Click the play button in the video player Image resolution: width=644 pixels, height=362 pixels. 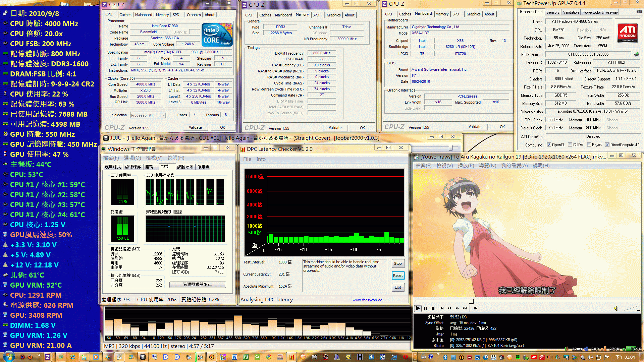418,308
